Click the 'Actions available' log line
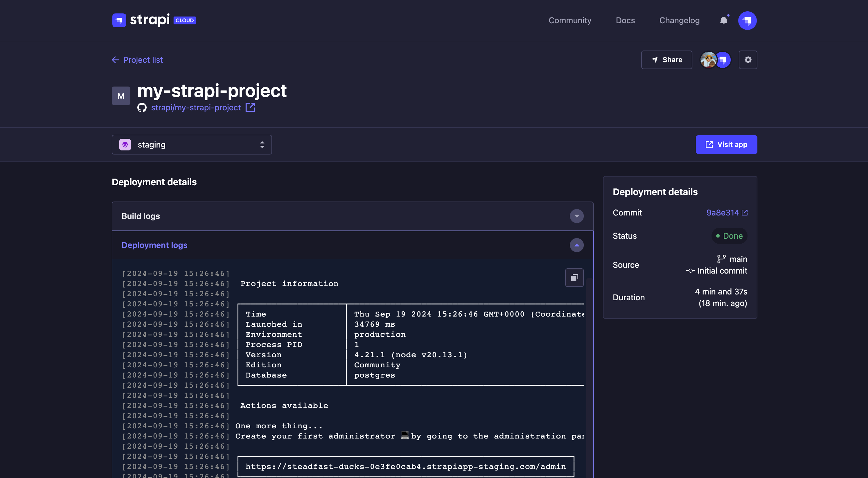This screenshot has width=868, height=478. click(284, 406)
